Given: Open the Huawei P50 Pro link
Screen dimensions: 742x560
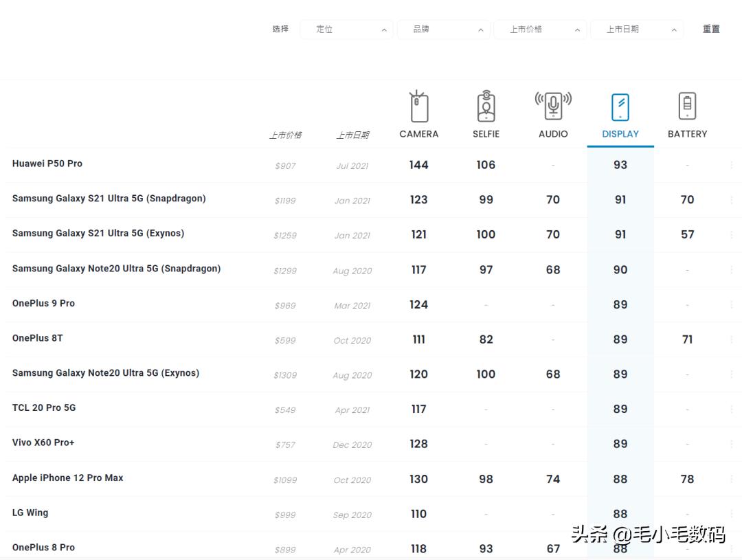Looking at the screenshot, I should coord(47,164).
